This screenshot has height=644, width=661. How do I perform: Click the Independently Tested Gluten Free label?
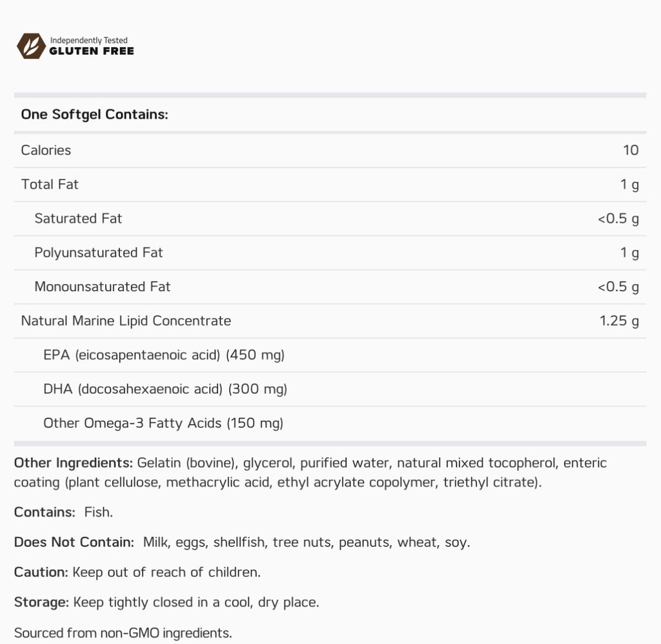coord(92,46)
